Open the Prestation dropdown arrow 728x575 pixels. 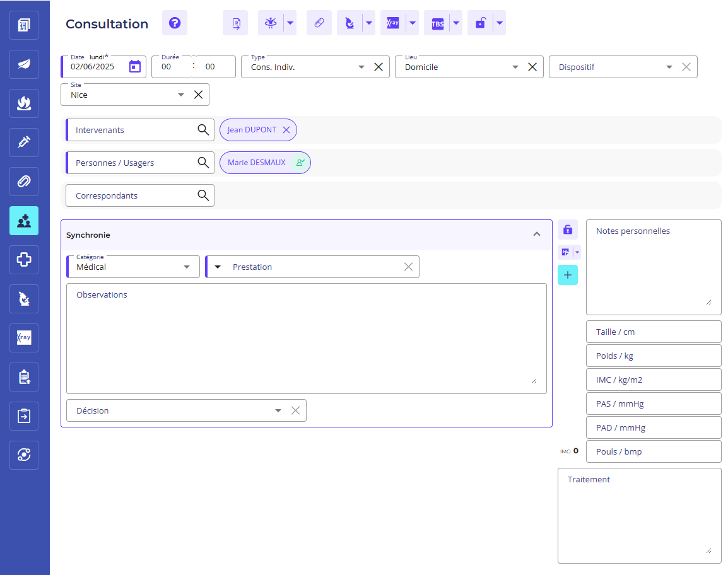point(218,267)
